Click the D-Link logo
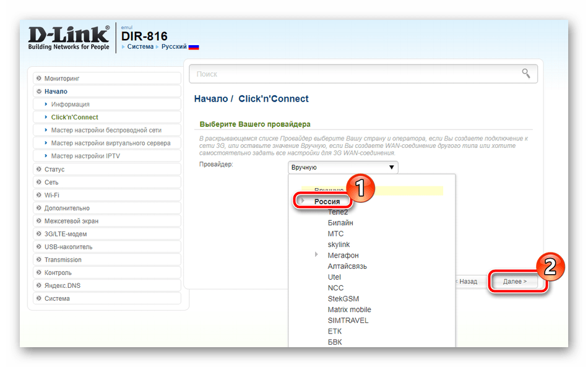 69,38
